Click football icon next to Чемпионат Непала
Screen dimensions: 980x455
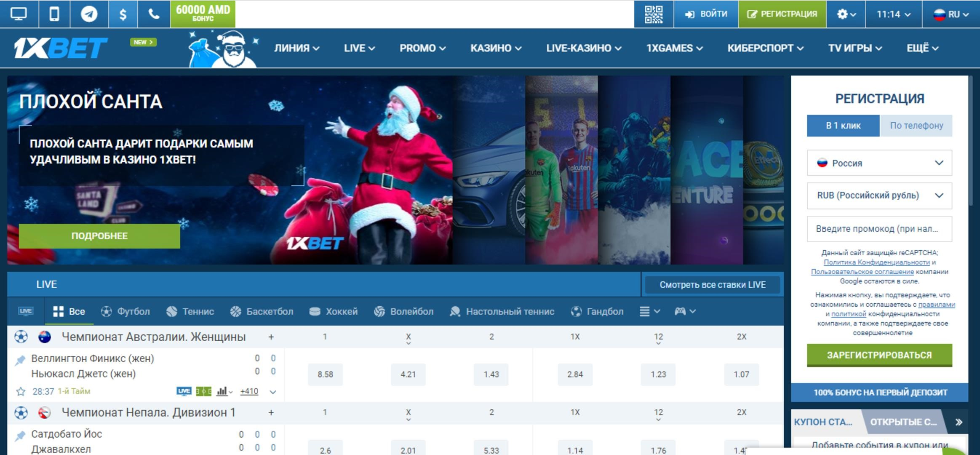(x=21, y=412)
